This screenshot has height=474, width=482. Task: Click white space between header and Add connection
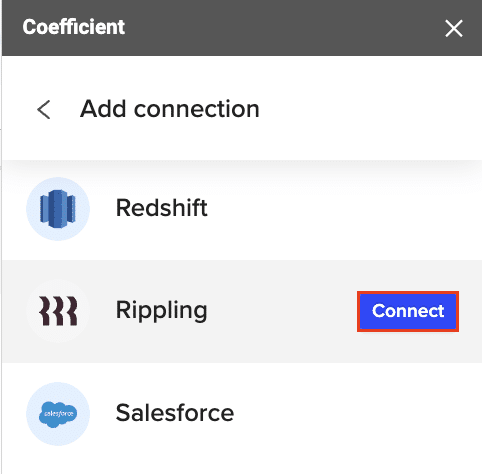point(242,73)
